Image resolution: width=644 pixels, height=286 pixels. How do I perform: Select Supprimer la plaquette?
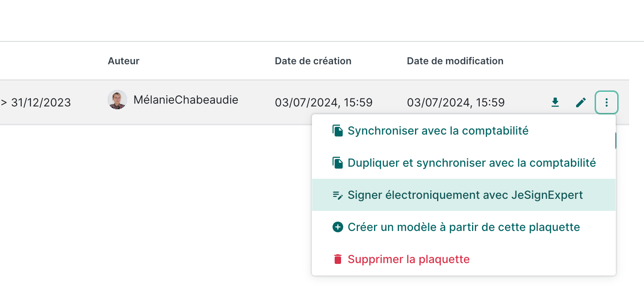(409, 259)
